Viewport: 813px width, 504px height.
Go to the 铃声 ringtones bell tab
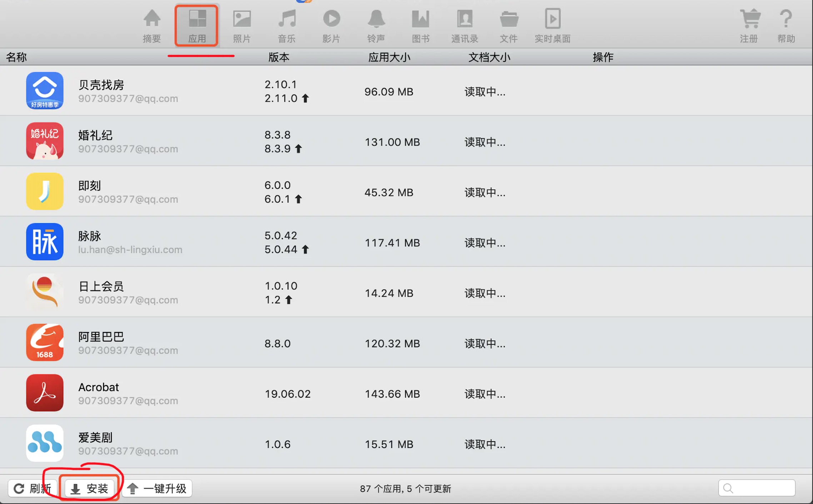[376, 26]
